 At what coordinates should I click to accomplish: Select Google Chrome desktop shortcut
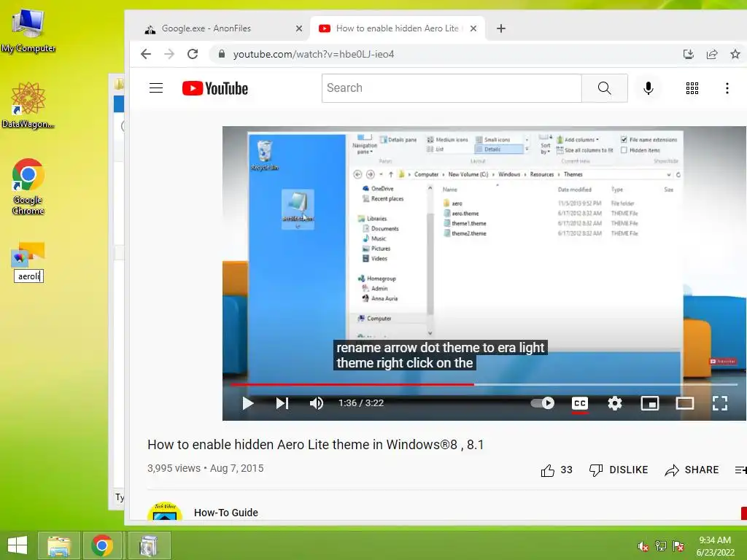pyautogui.click(x=28, y=186)
